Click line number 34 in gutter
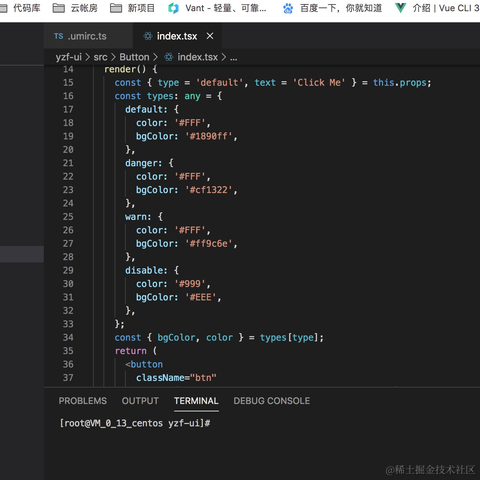The width and height of the screenshot is (480, 480). point(68,337)
